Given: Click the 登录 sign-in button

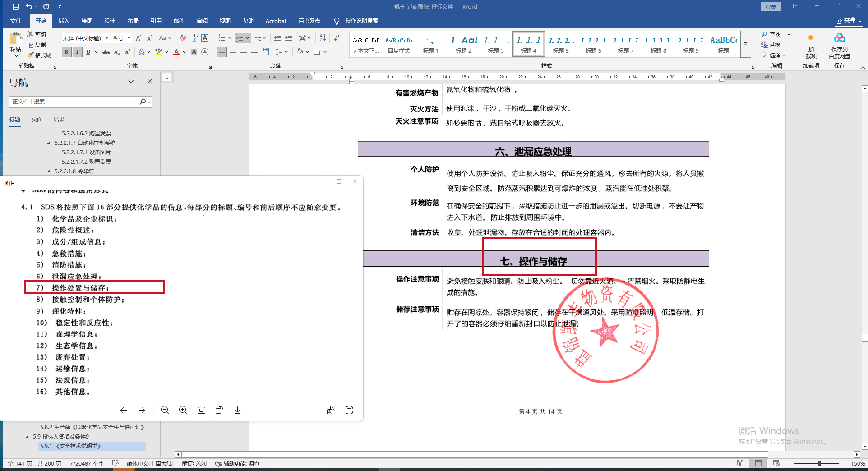Looking at the screenshot, I should [771, 7].
